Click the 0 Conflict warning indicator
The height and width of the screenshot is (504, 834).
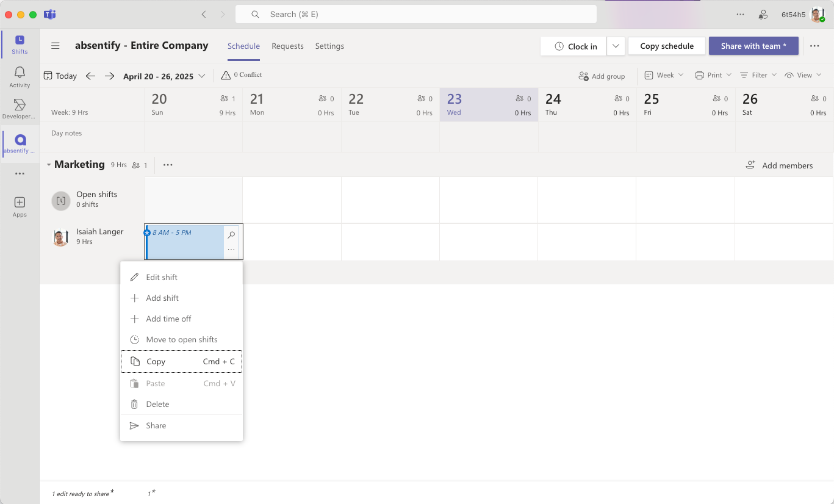(242, 75)
